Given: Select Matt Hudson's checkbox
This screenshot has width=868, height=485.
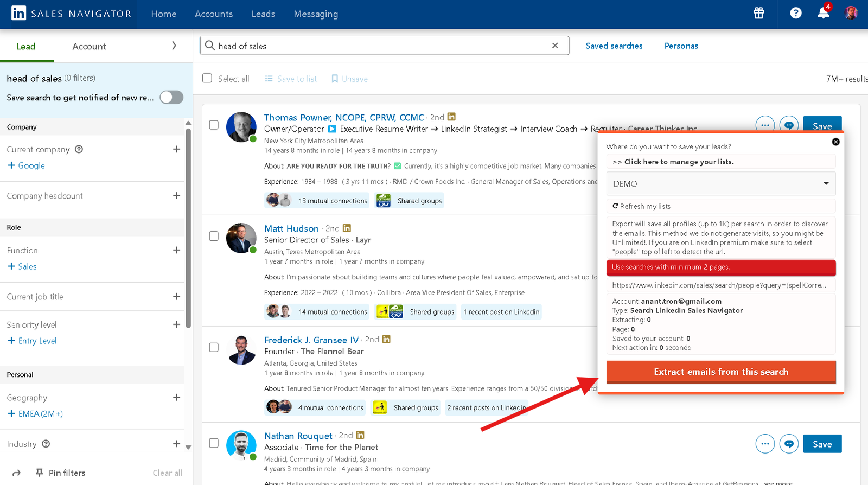Looking at the screenshot, I should [x=214, y=236].
